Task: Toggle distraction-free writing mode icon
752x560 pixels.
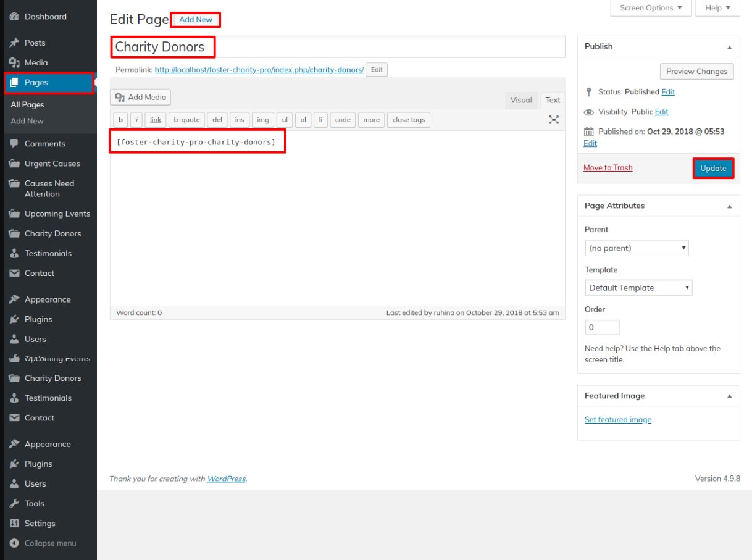Action: pos(554,120)
